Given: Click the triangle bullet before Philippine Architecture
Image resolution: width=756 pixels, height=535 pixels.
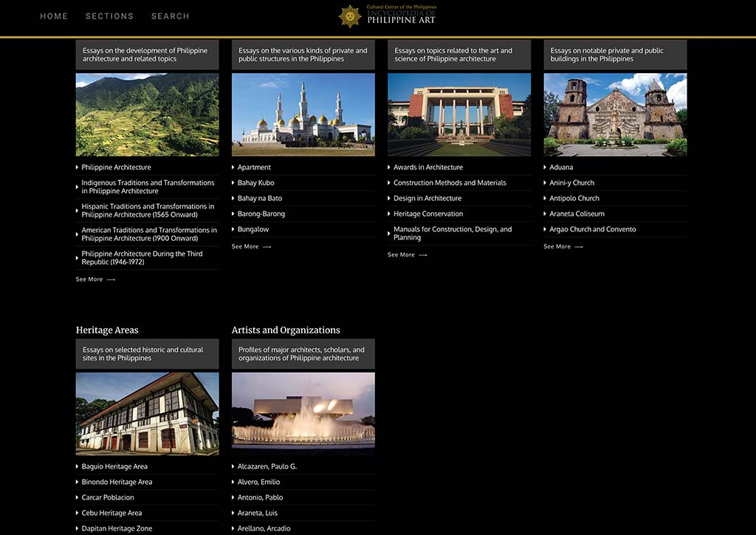Looking at the screenshot, I should [76, 167].
